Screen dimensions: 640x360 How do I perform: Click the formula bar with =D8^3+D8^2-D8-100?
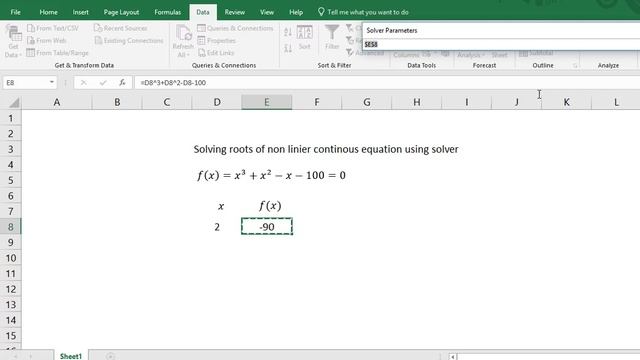coord(387,83)
